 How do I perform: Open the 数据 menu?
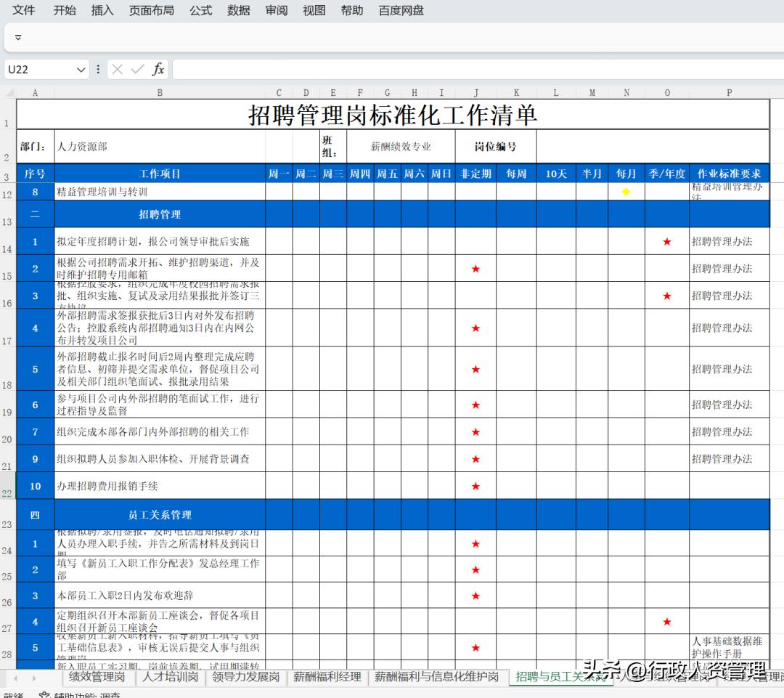click(x=238, y=10)
